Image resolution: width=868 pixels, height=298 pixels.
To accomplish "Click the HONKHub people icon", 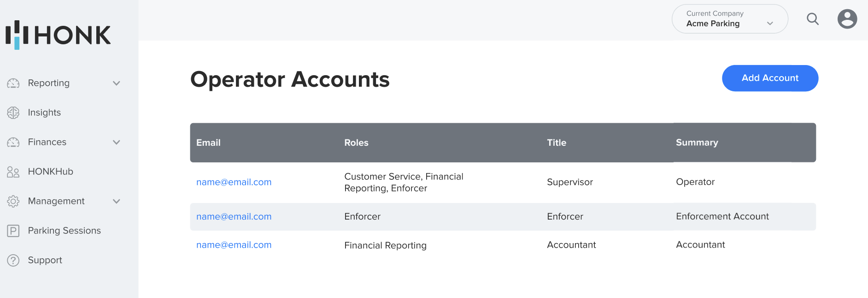I will pyautogui.click(x=13, y=172).
